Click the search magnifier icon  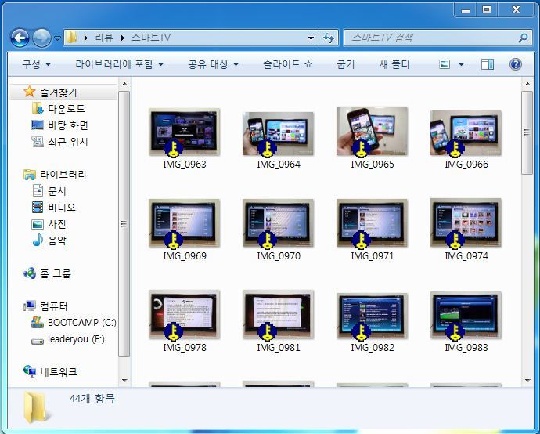(x=523, y=38)
